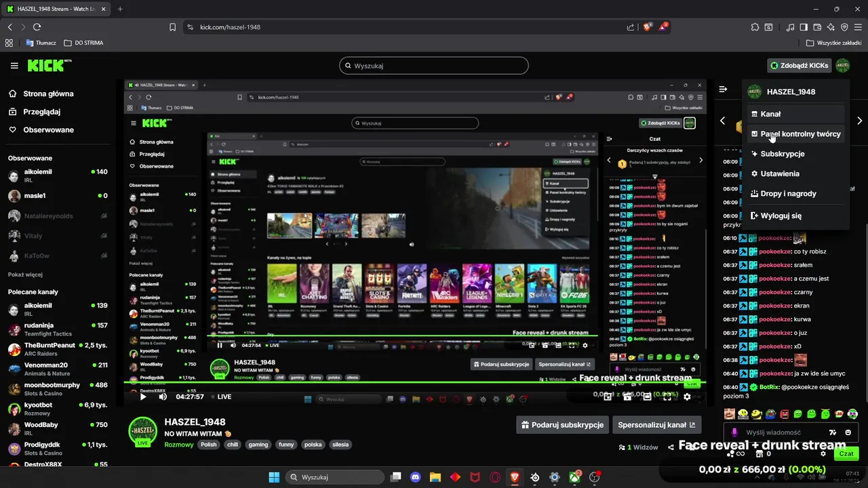Click Spersonalizuj kanał button
Image resolution: width=868 pixels, height=488 pixels.
[656, 425]
